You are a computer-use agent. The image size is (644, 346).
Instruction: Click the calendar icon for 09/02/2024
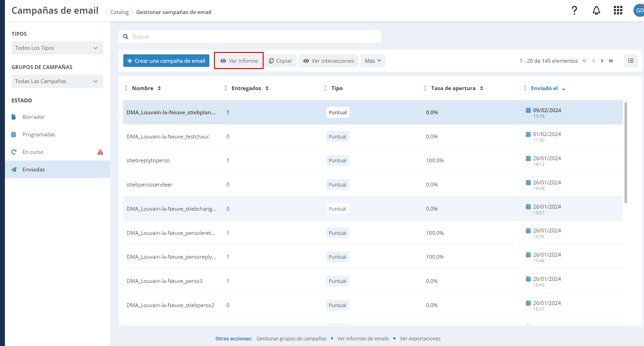tap(528, 110)
